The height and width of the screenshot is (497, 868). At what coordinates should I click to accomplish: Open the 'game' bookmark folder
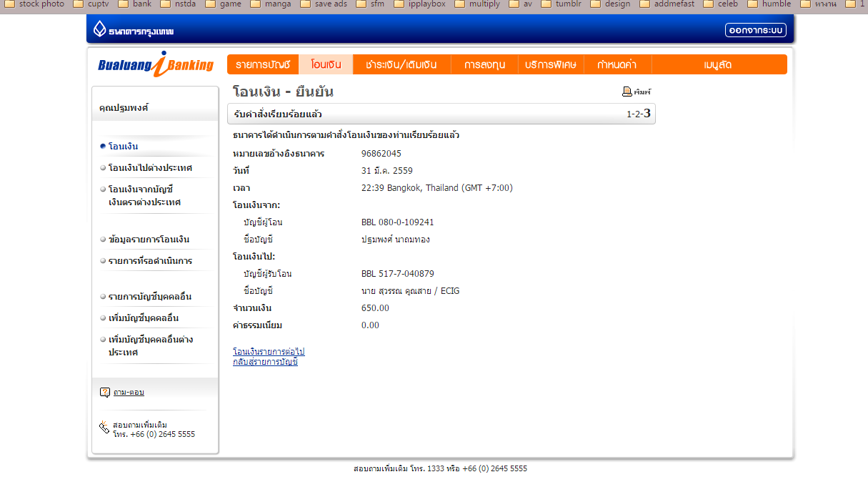tap(224, 4)
